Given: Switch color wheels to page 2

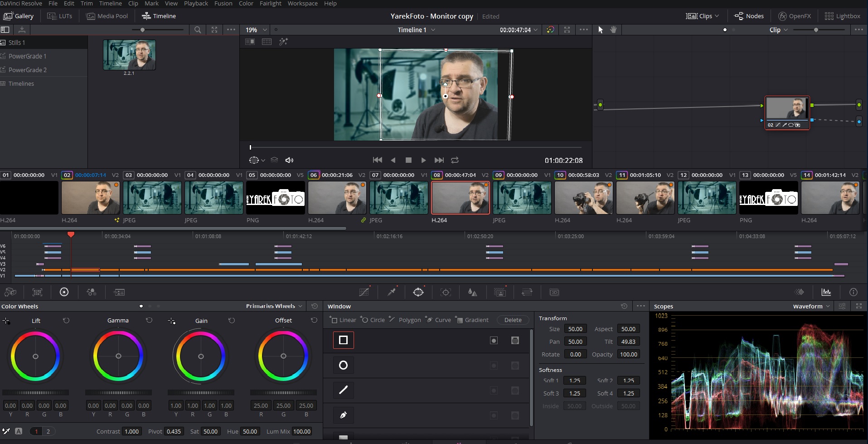Looking at the screenshot, I should point(48,431).
